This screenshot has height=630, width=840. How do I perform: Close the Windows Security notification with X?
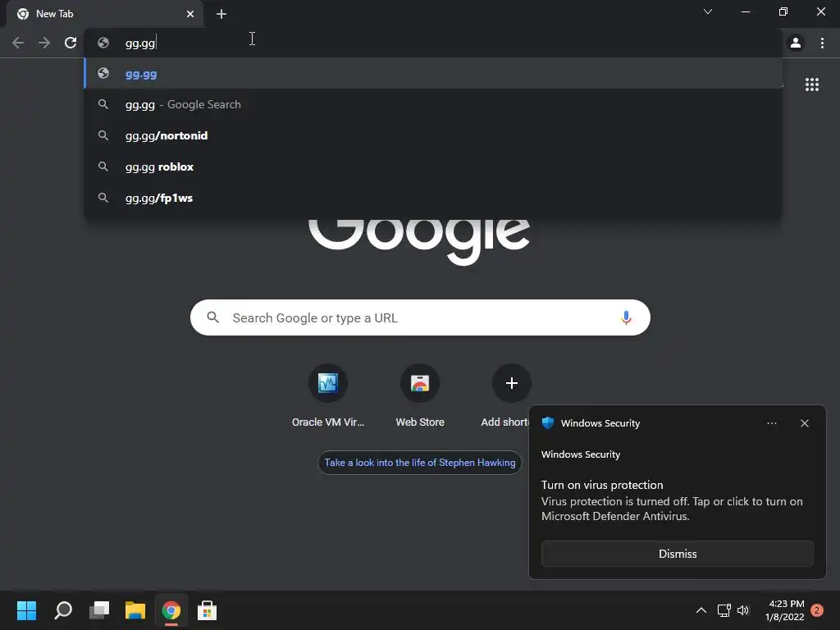(804, 423)
